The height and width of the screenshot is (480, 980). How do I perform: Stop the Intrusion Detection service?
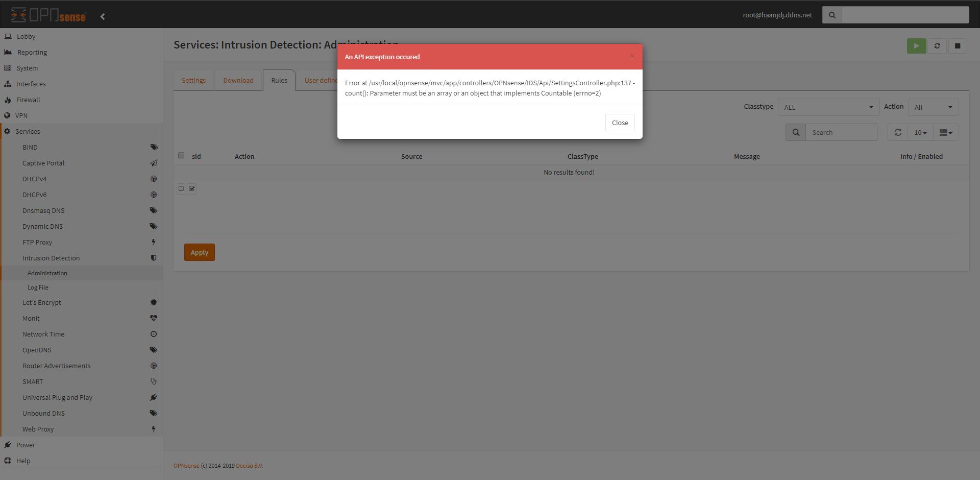(x=958, y=45)
